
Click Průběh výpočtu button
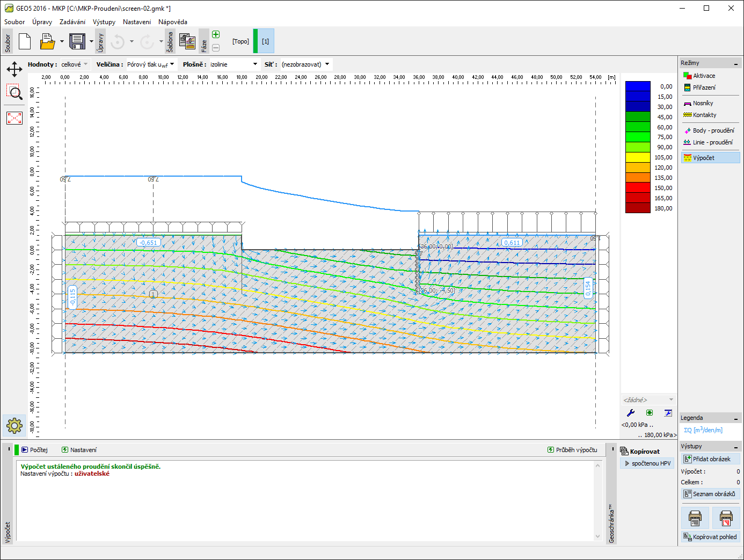(572, 450)
